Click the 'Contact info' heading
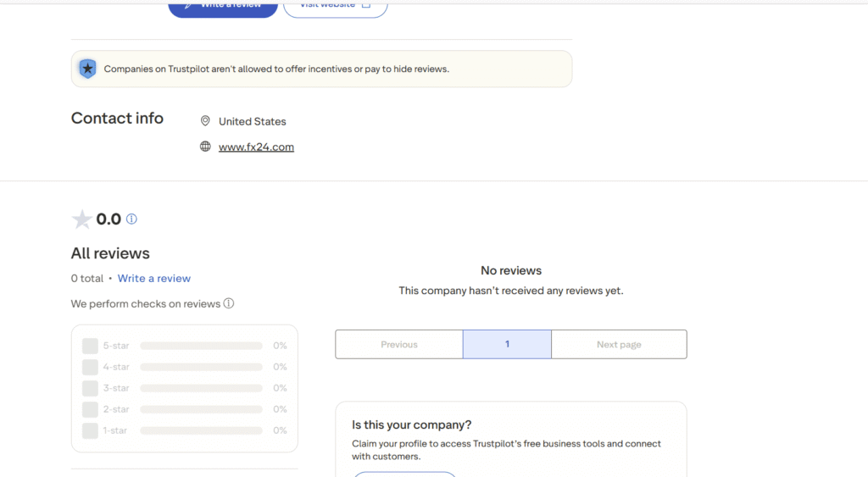The image size is (868, 477). click(117, 118)
